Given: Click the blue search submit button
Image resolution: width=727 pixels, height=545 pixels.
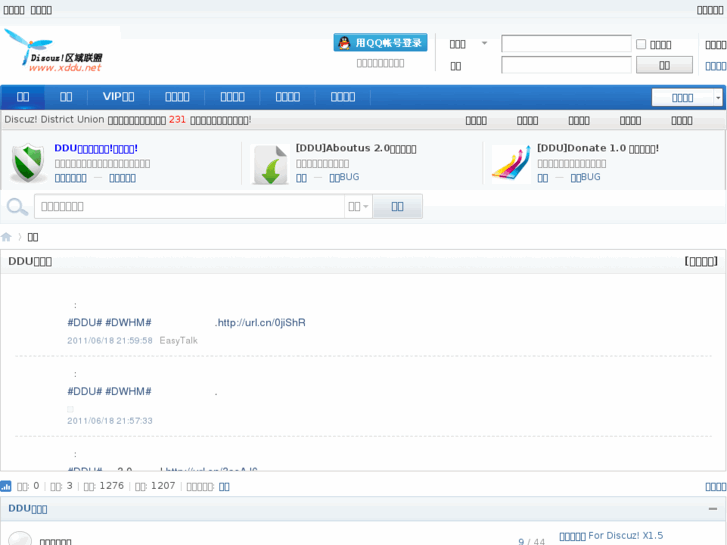Looking at the screenshot, I should (397, 206).
